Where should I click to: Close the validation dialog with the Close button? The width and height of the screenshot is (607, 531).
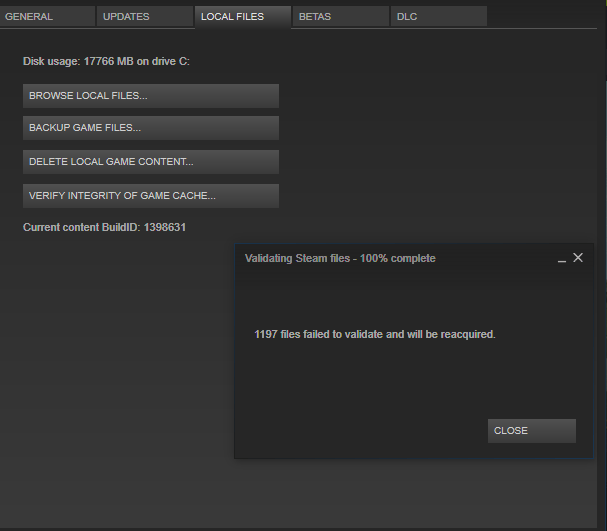[x=532, y=431]
